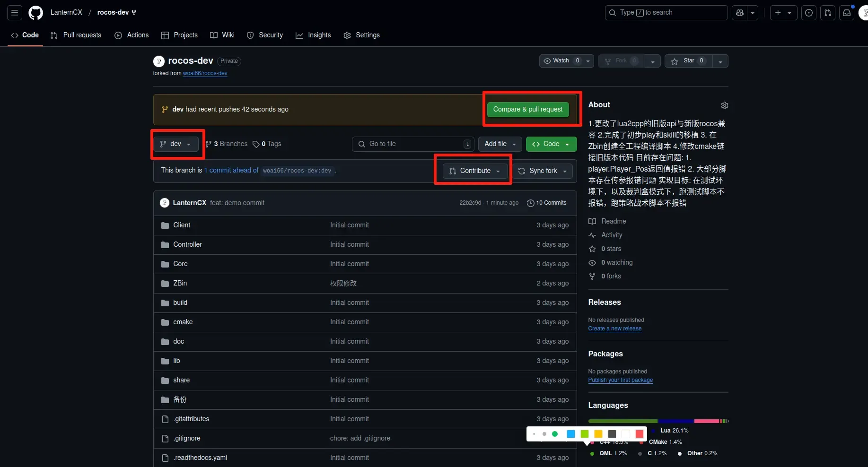Open the notifications inbox icon
The width and height of the screenshot is (868, 467).
pos(847,13)
